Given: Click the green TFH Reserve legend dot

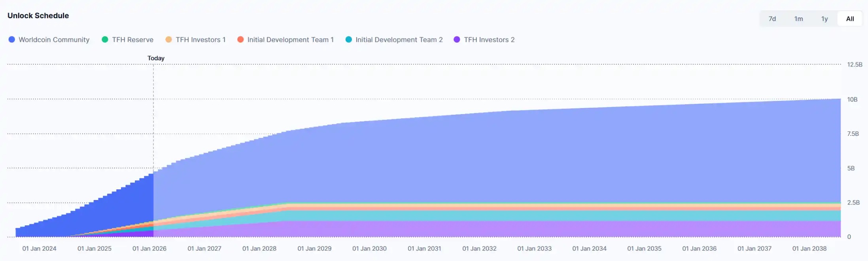Looking at the screenshot, I should pos(105,40).
